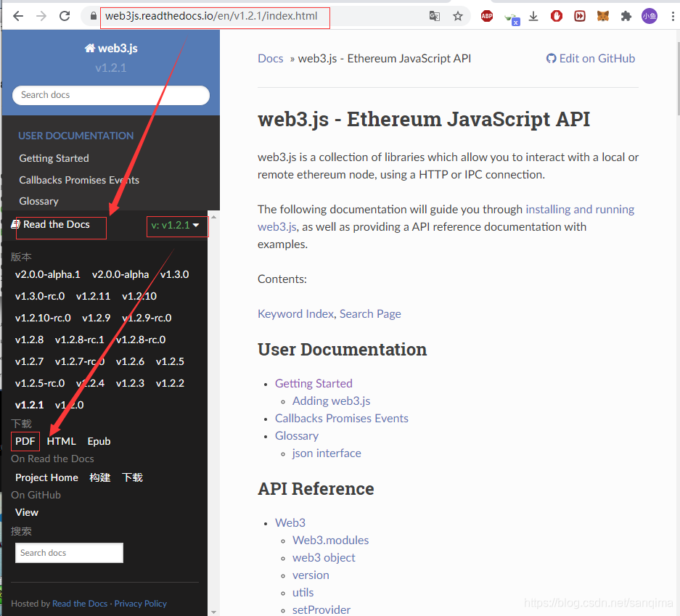Go back with the browser back arrow
Viewport: 680px width, 616px height.
(x=18, y=17)
